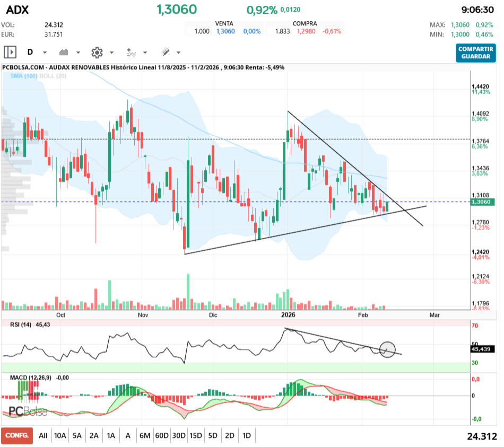Select the 6M time range
The image size is (504, 447).
pyautogui.click(x=145, y=436)
